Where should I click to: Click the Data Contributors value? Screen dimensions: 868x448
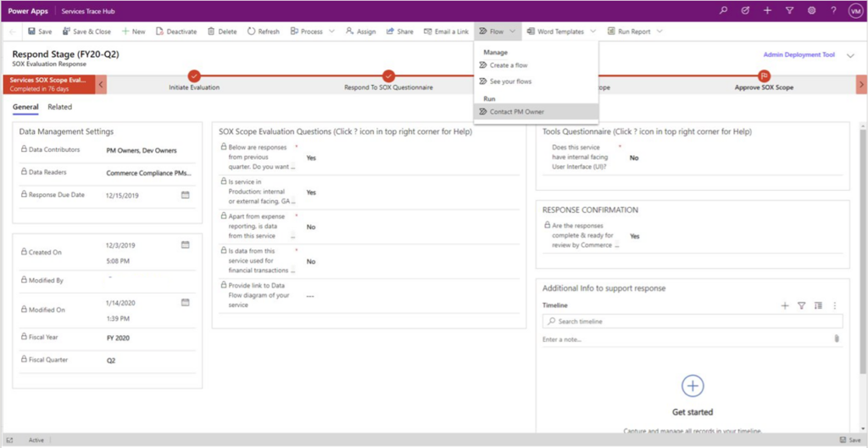pyautogui.click(x=142, y=150)
